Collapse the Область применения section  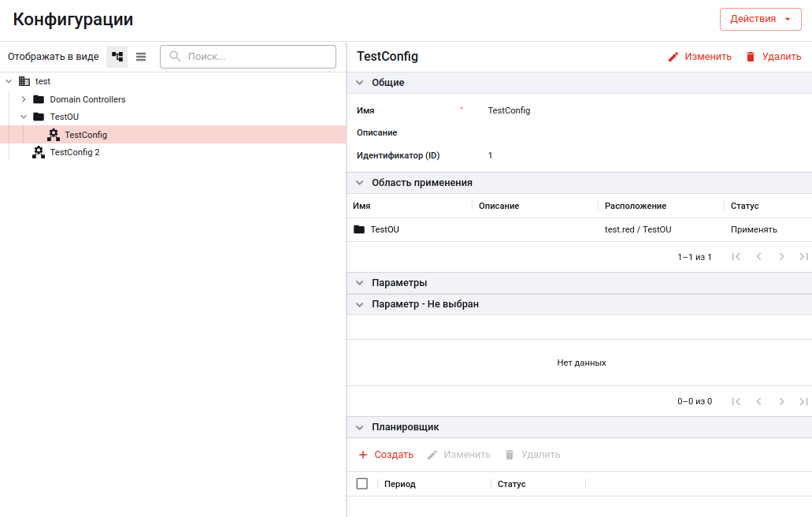[x=359, y=183]
